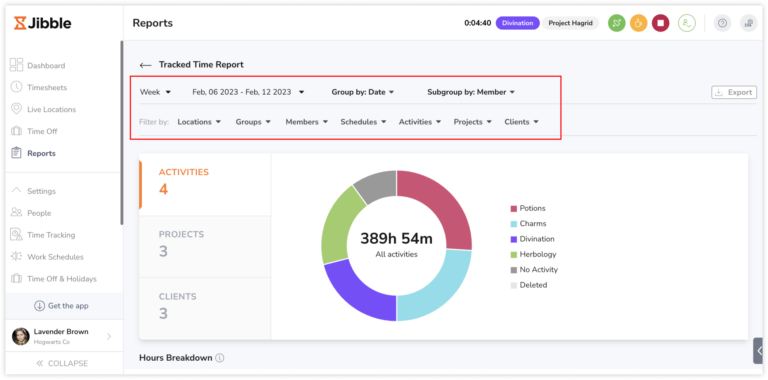Click the Jibble logo
This screenshot has height=380, width=768.
(43, 23)
